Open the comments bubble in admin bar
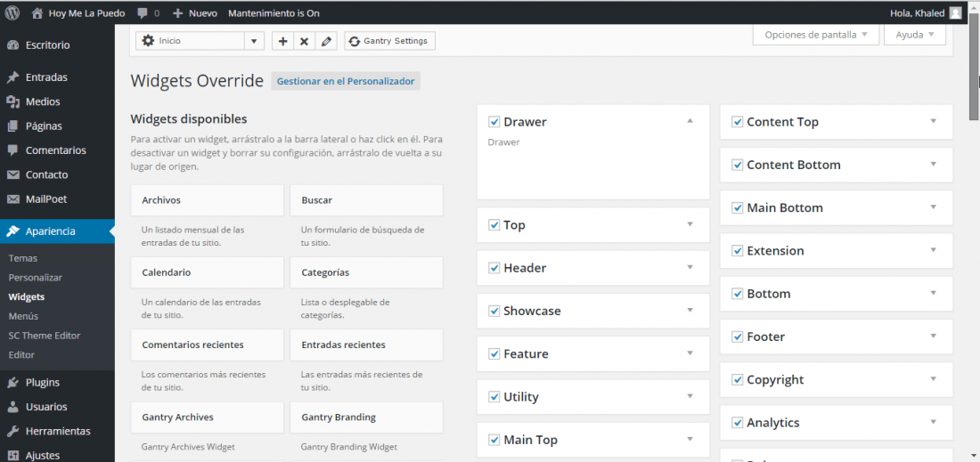The height and width of the screenshot is (462, 980). tap(148, 12)
